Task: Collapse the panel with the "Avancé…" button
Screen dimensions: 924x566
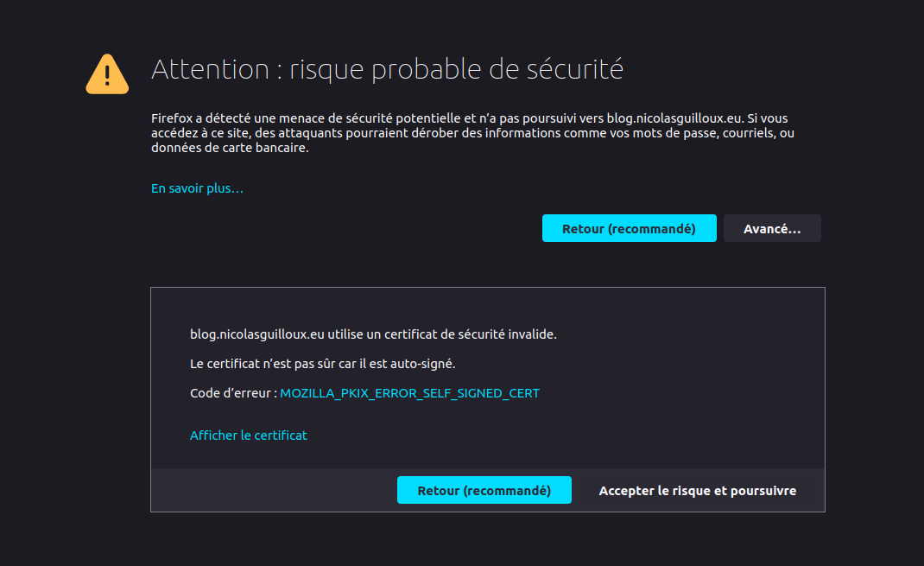Action: point(772,229)
